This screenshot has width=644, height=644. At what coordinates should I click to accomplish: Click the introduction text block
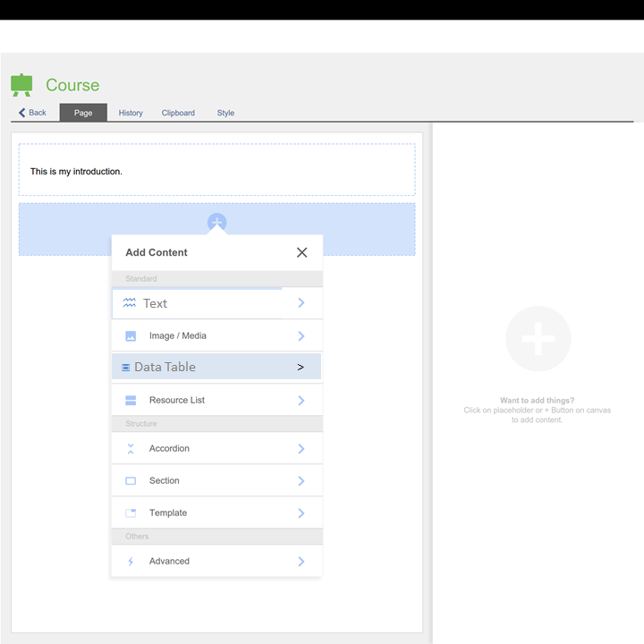216,170
